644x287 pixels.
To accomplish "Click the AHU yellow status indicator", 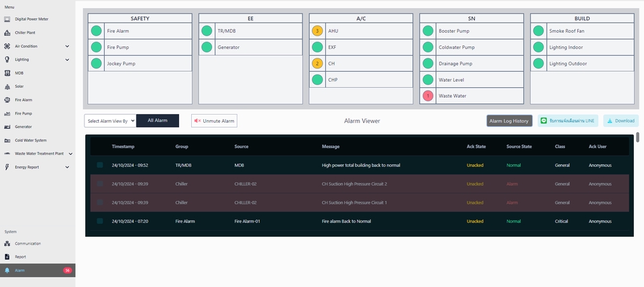I will (317, 32).
